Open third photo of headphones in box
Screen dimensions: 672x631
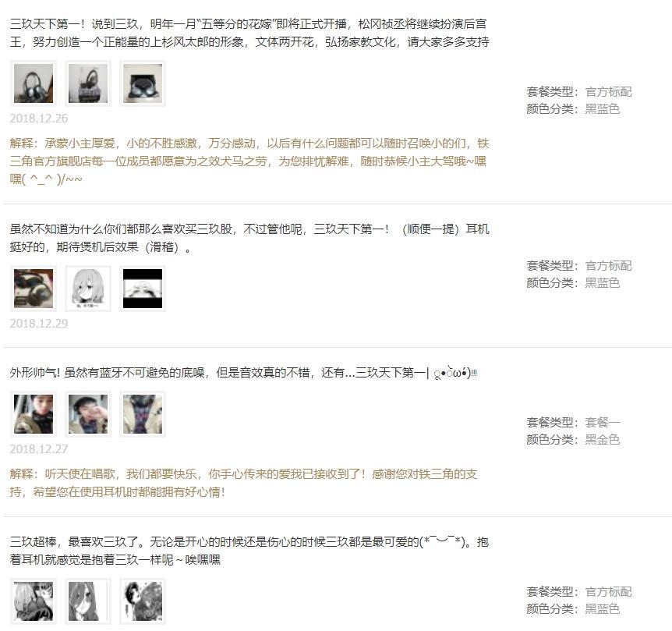point(143,83)
